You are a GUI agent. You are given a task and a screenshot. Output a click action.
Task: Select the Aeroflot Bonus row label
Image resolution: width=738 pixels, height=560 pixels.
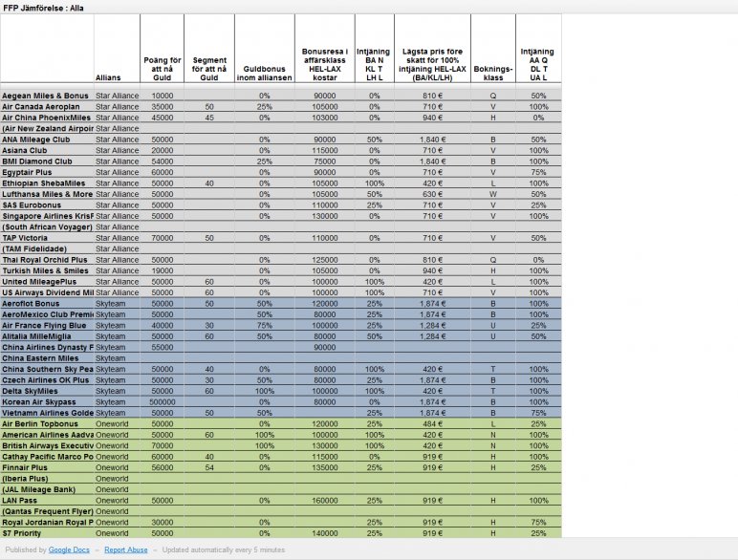click(33, 303)
